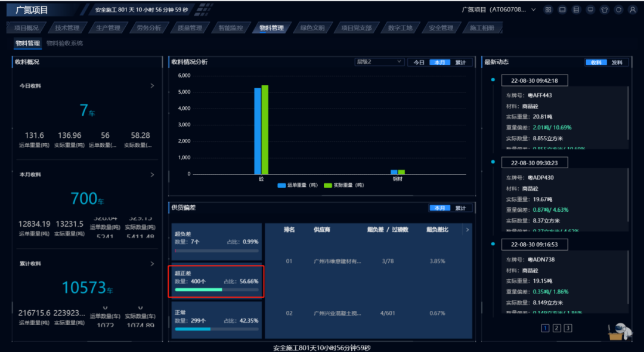Switch 收料情况分析 chart to 今日

419,62
